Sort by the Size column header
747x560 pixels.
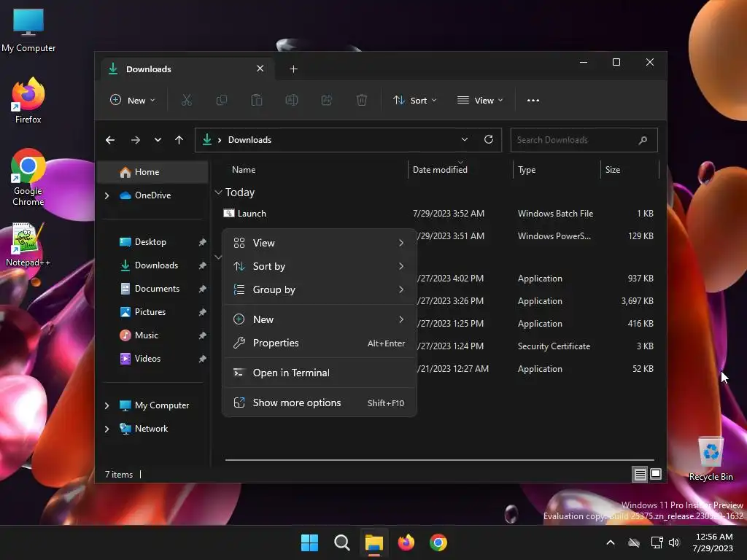click(613, 169)
